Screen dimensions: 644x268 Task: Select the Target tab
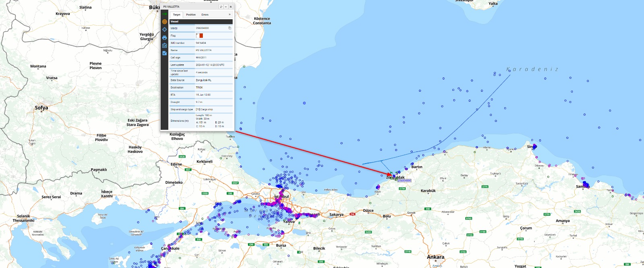pyautogui.click(x=177, y=14)
